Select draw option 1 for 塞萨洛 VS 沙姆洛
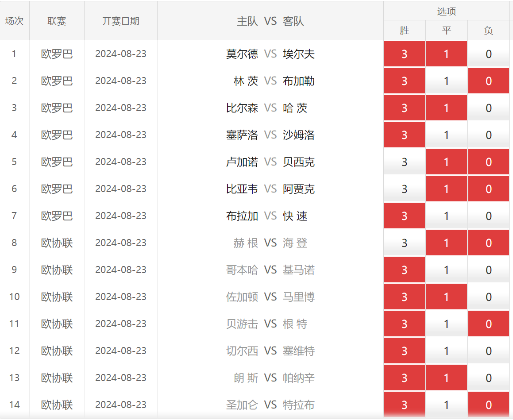Image resolution: width=513 pixels, height=420 pixels. click(446, 135)
